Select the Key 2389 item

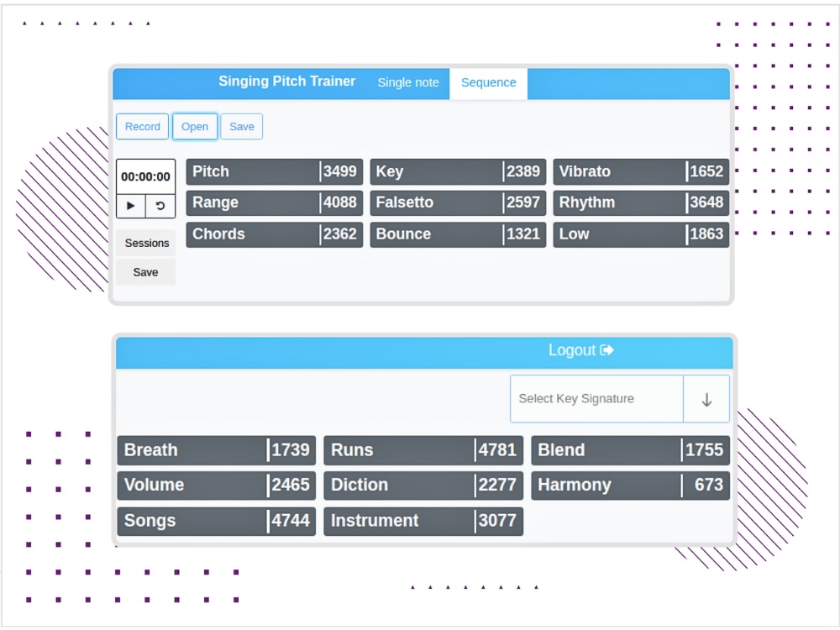458,172
